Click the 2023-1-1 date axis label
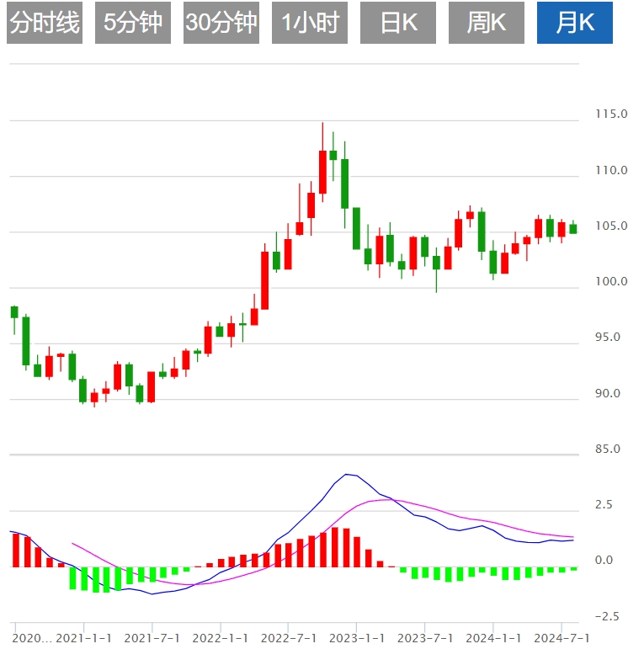 pos(357,638)
